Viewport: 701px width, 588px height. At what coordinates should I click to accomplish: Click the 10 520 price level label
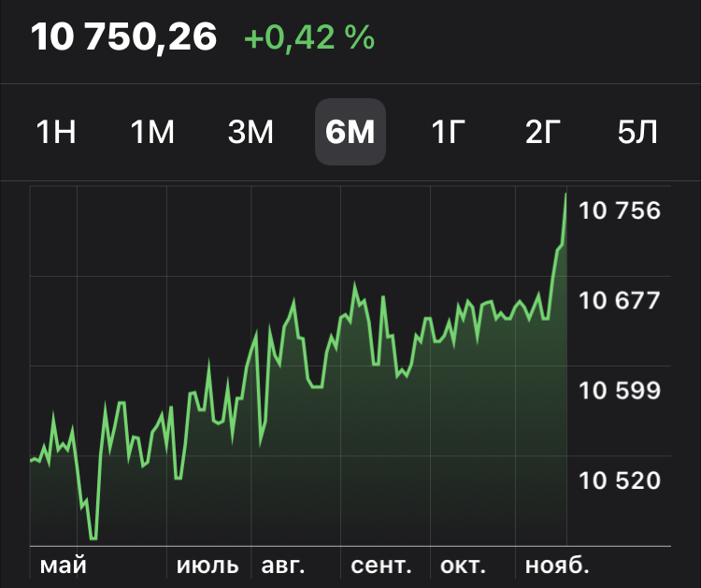pyautogui.click(x=620, y=480)
